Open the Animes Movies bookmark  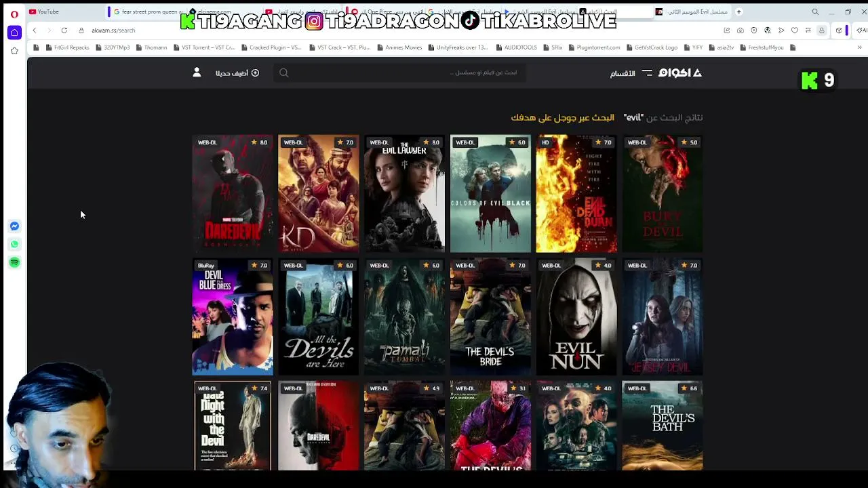coord(399,47)
